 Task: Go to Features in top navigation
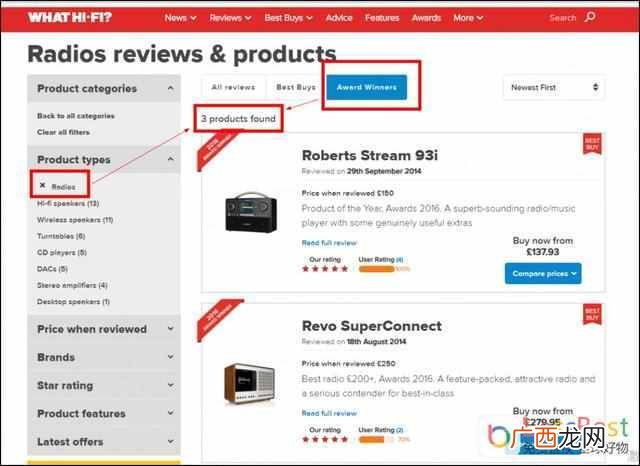[x=382, y=18]
